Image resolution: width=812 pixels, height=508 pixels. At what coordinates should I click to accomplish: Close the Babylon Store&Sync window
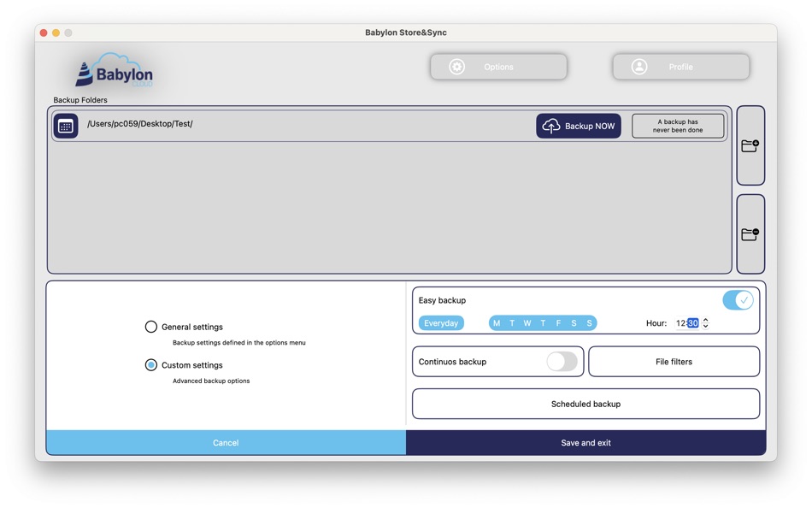[x=44, y=32]
